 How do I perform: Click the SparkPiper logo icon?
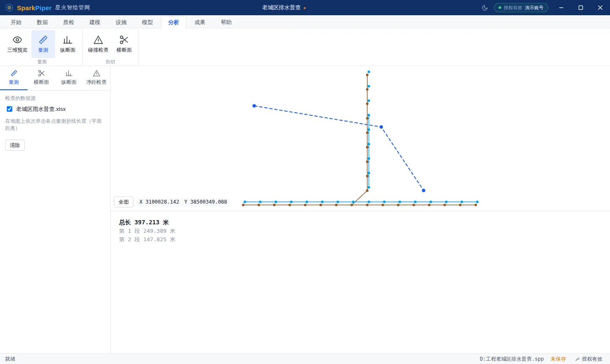tap(9, 8)
